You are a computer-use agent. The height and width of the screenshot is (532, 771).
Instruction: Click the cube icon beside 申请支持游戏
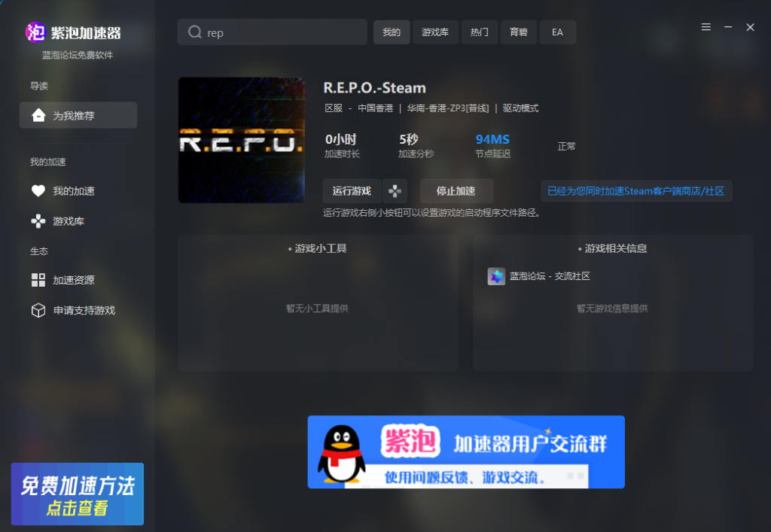(38, 311)
